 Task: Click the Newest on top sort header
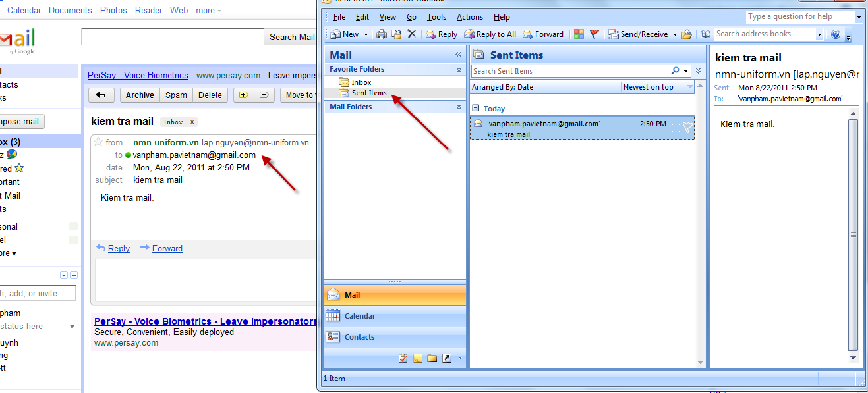pyautogui.click(x=658, y=87)
